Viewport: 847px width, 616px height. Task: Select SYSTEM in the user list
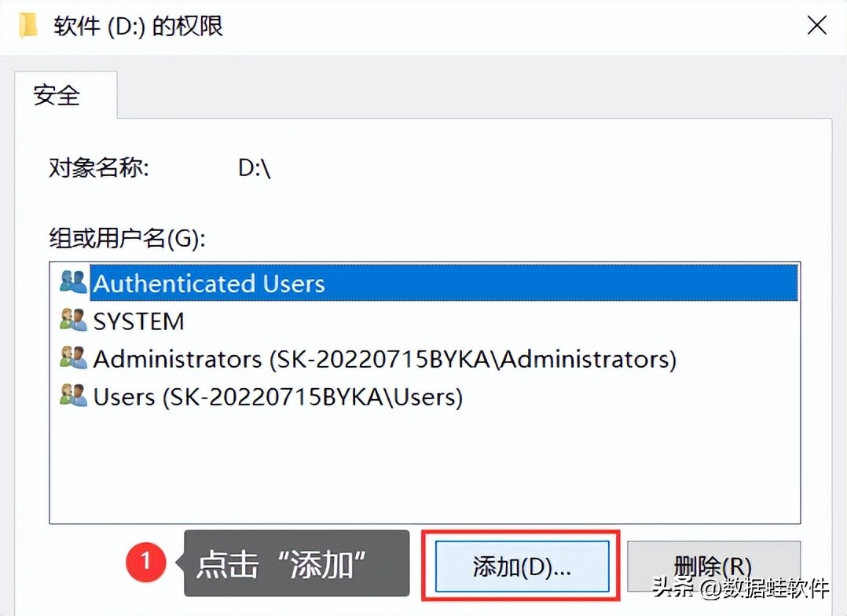139,321
